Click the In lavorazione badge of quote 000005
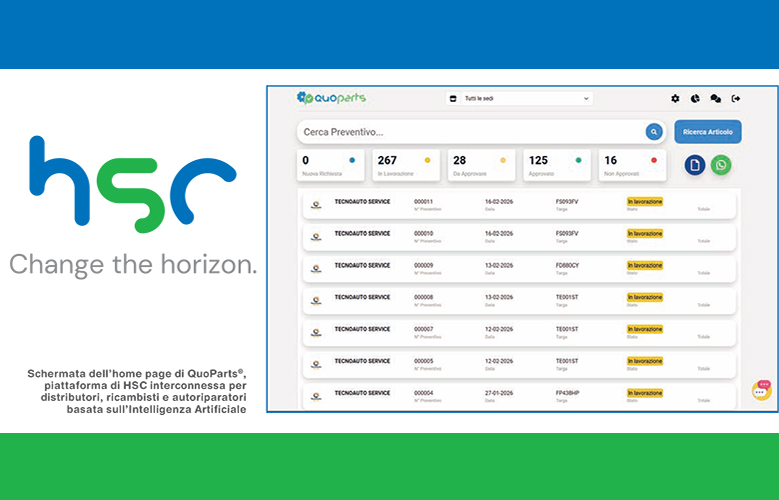This screenshot has height=500, width=779. 645,361
